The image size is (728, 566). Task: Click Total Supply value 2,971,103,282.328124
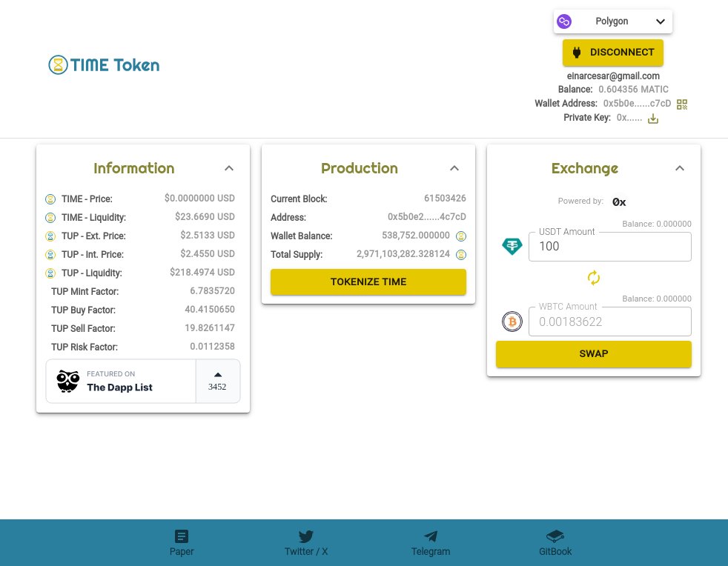click(x=403, y=254)
